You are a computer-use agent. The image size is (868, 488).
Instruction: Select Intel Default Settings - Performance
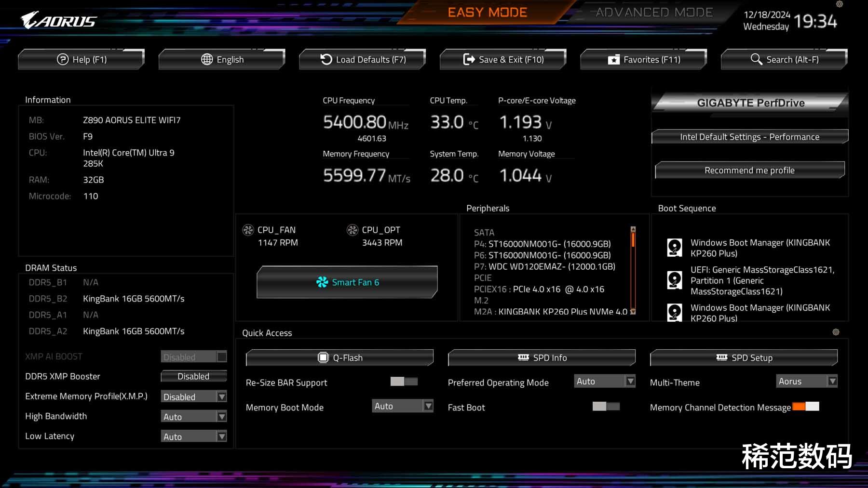click(x=750, y=137)
